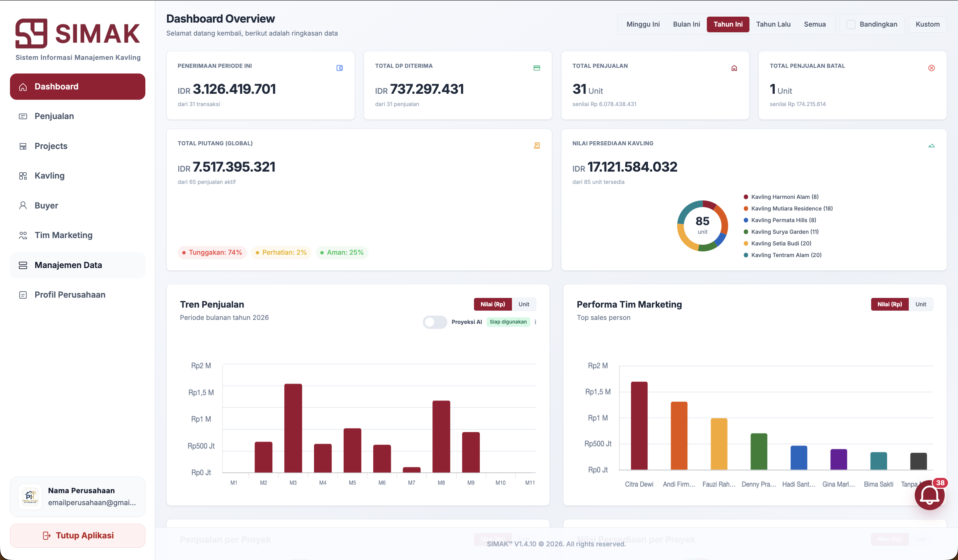Screen dimensions: 958x560
Task: Select the Semua period tab
Action: (815, 24)
